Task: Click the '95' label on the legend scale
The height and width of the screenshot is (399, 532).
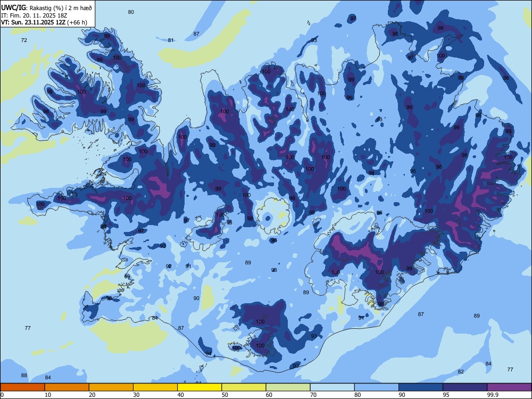Action: (x=446, y=395)
